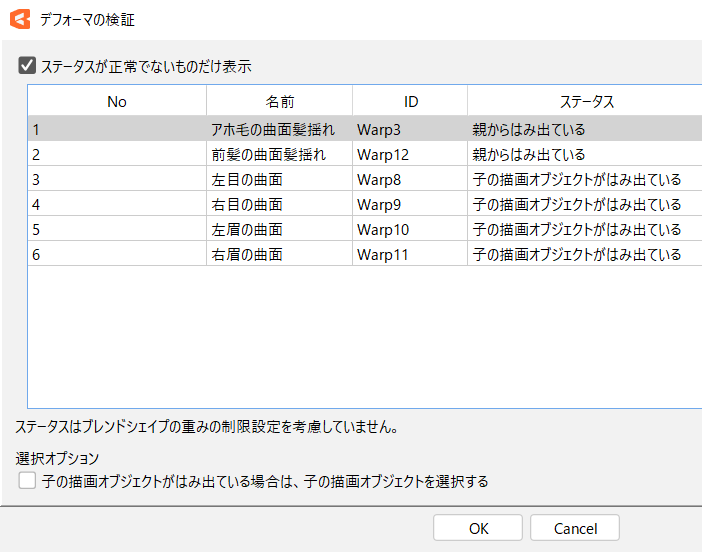This screenshot has height=552, width=702.
Task: Select the 右眉の曲面 deformer row
Action: [x=247, y=255]
